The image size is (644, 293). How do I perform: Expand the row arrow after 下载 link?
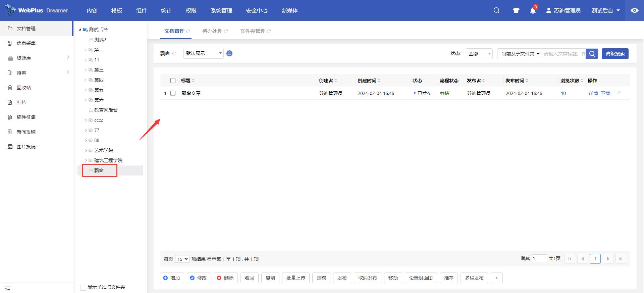click(x=619, y=93)
